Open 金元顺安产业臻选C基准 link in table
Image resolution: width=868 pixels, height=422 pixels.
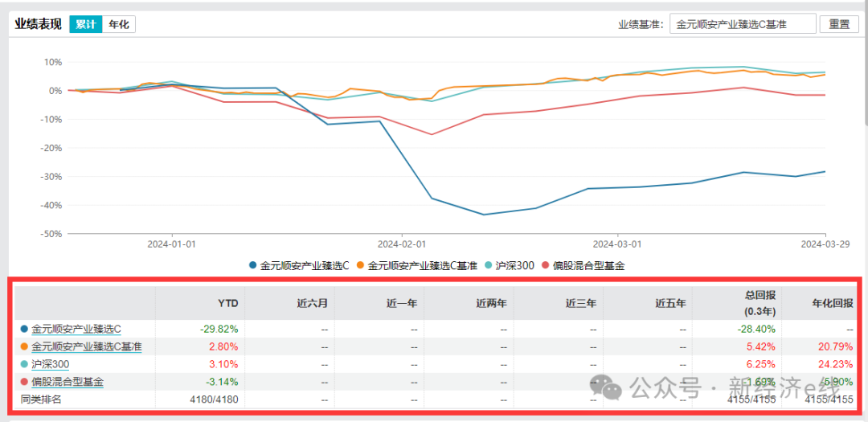click(87, 347)
